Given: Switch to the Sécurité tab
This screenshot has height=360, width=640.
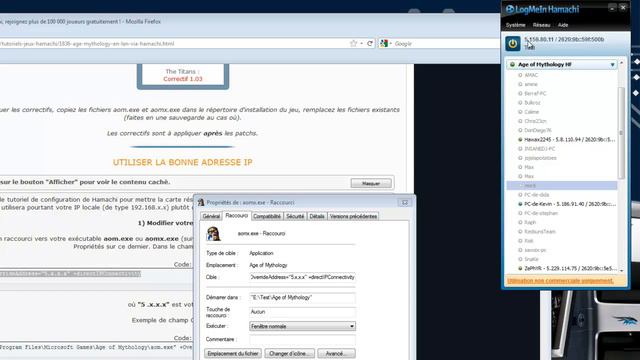Looking at the screenshot, I should click(295, 216).
